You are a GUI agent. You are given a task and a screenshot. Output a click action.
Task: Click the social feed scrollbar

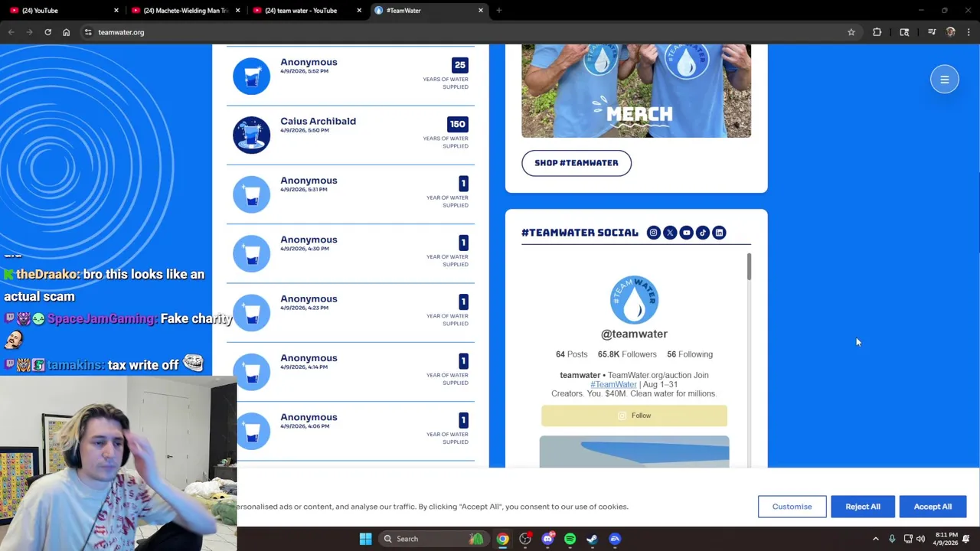pyautogui.click(x=749, y=266)
